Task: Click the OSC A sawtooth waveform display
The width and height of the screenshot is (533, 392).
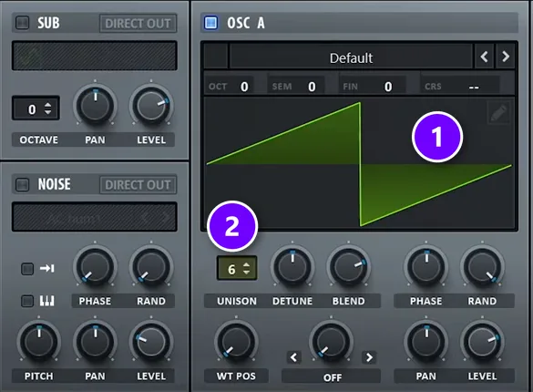Action: pos(359,164)
